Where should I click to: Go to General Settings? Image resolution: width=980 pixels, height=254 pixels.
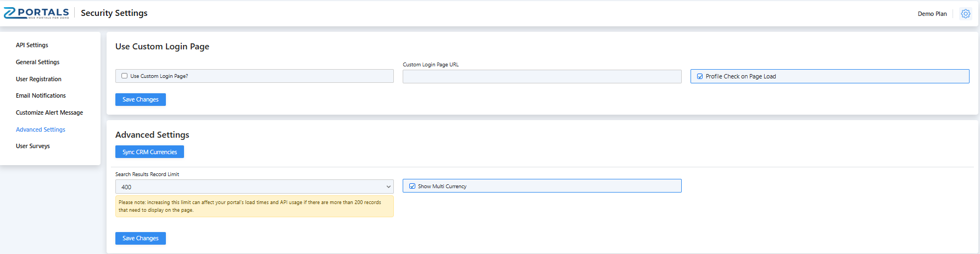[37, 62]
